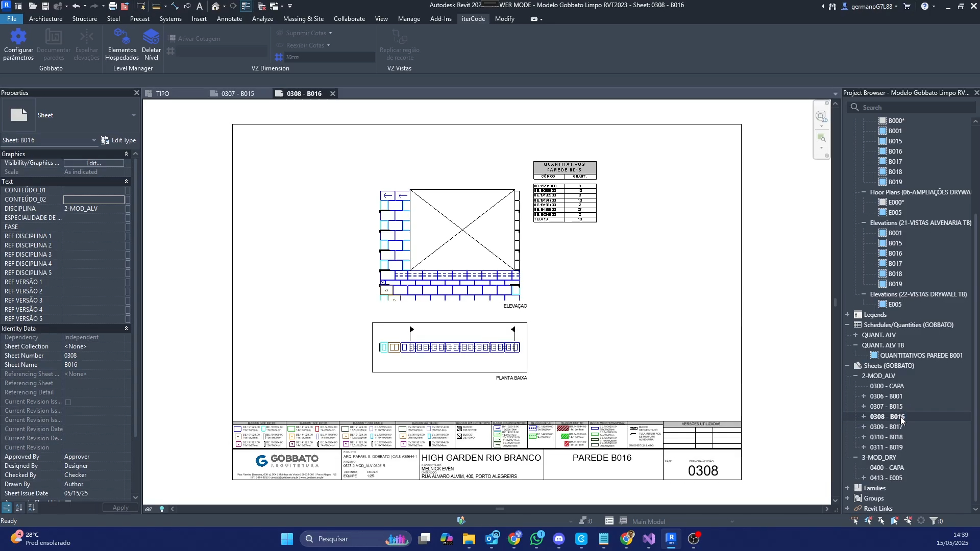Image resolution: width=980 pixels, height=551 pixels.
Task: Click Reveal Hidden Elements lightbulb icon
Action: 162,509
